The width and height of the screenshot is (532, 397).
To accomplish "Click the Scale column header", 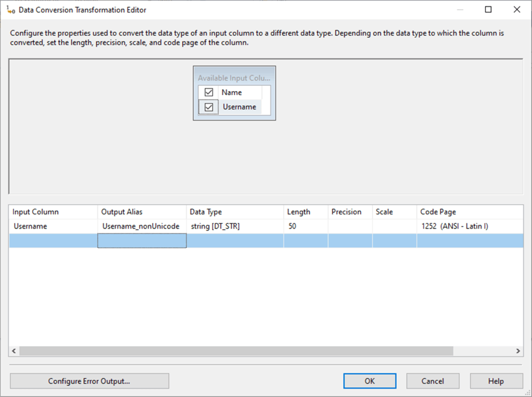I will [x=386, y=212].
